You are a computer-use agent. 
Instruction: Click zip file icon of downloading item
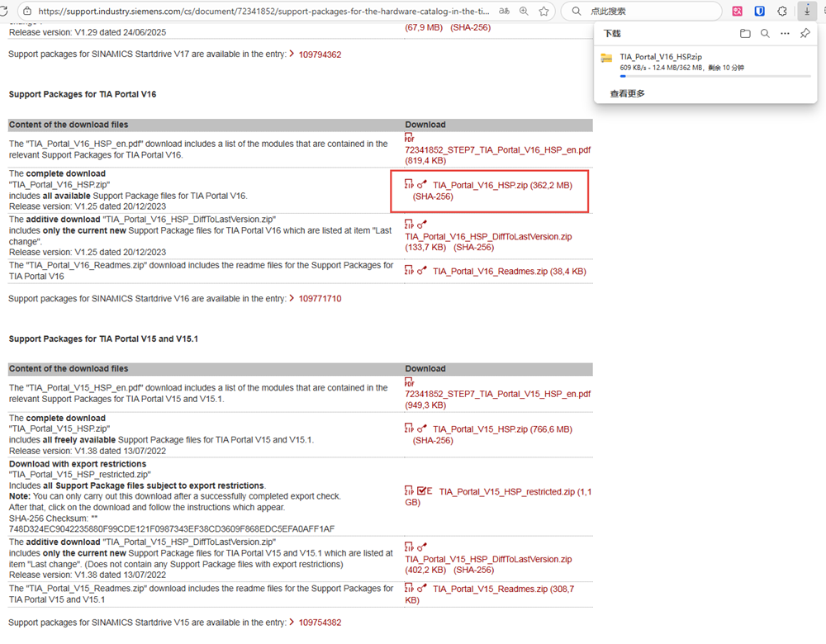coord(607,59)
